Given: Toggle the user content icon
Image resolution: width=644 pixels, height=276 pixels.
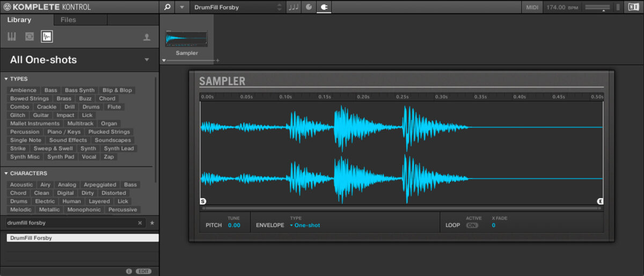Looking at the screenshot, I should [147, 37].
